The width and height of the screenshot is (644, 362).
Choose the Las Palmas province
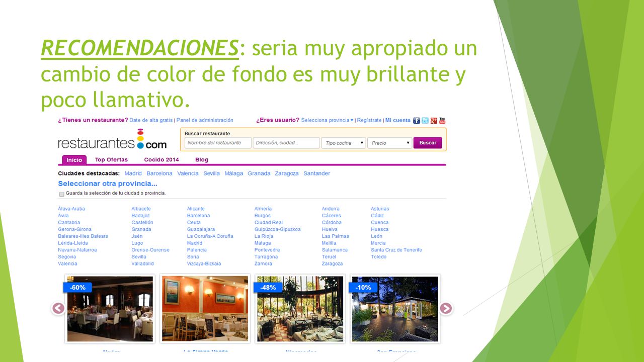click(x=336, y=236)
